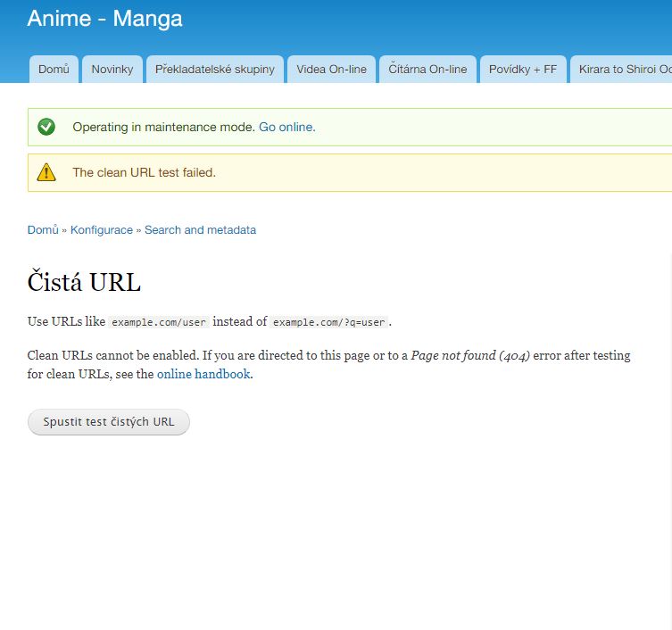The width and height of the screenshot is (672, 630).
Task: Open Konfigurace from the breadcrumb
Action: tap(101, 230)
